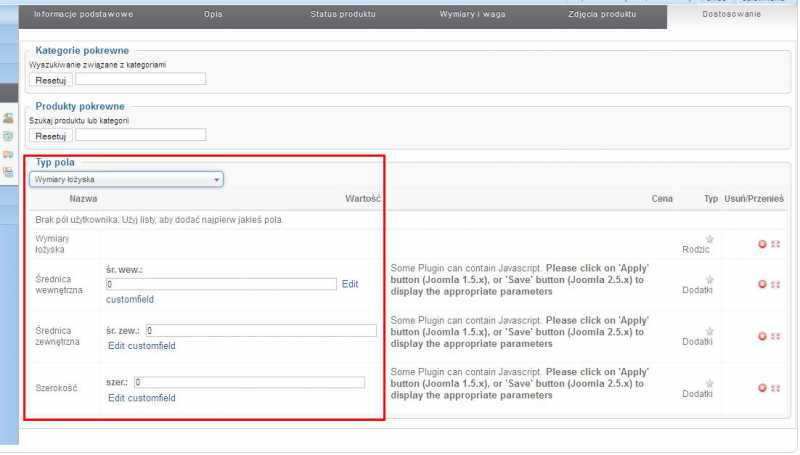Toggle the star icon above Rodzic

710,239
